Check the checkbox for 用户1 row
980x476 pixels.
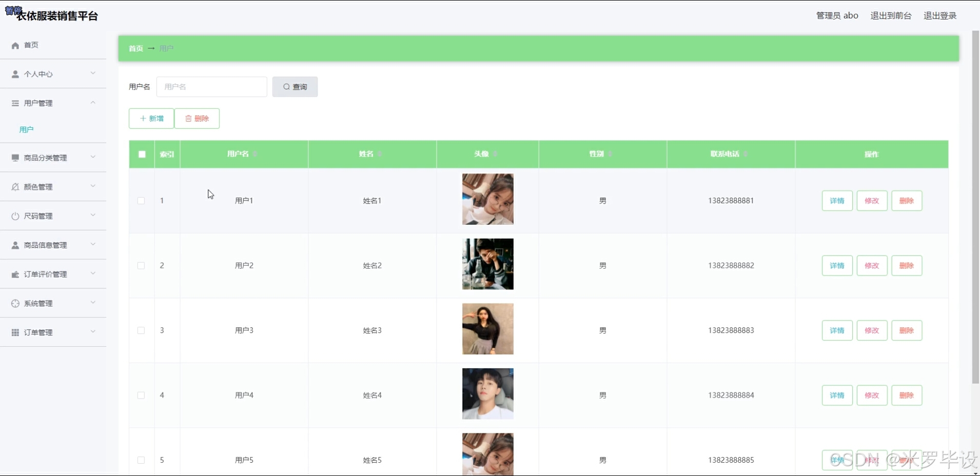141,201
